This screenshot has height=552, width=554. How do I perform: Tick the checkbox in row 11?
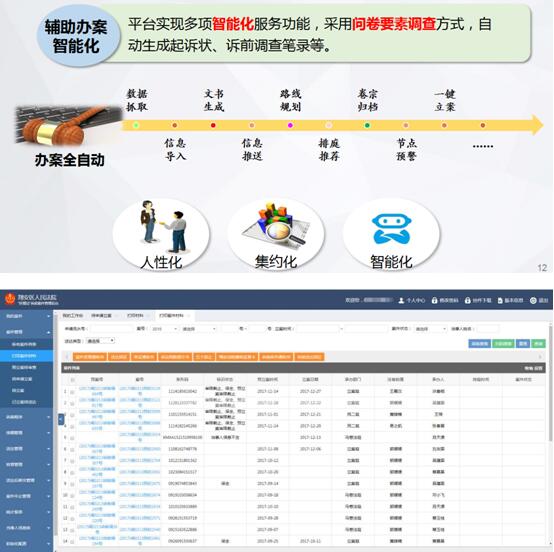72,507
